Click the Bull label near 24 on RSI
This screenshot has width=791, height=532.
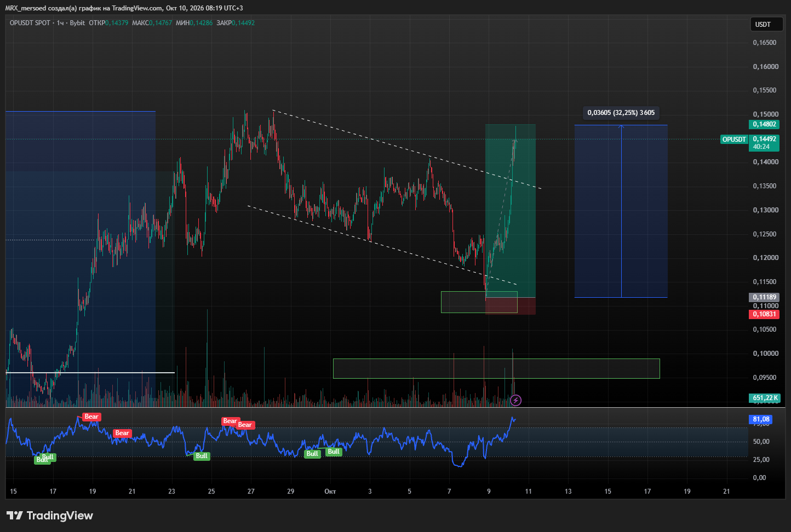202,456
